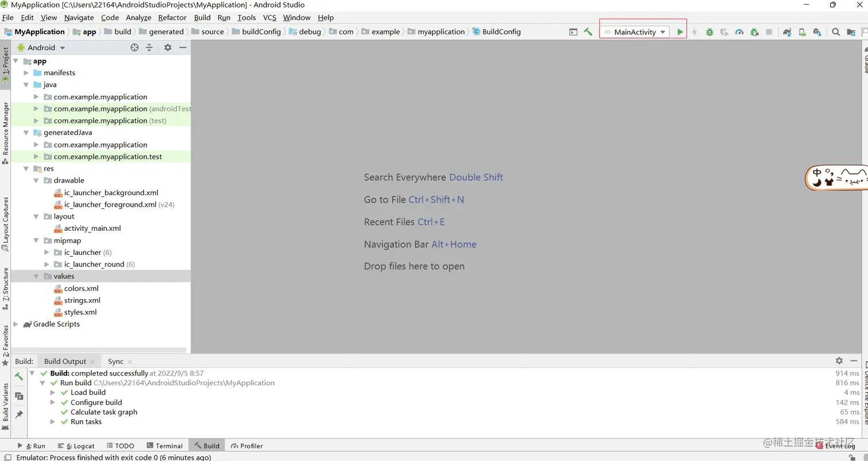Open the MainActivity run configuration dropdown
Image resolution: width=868 pixels, height=461 pixels.
634,32
